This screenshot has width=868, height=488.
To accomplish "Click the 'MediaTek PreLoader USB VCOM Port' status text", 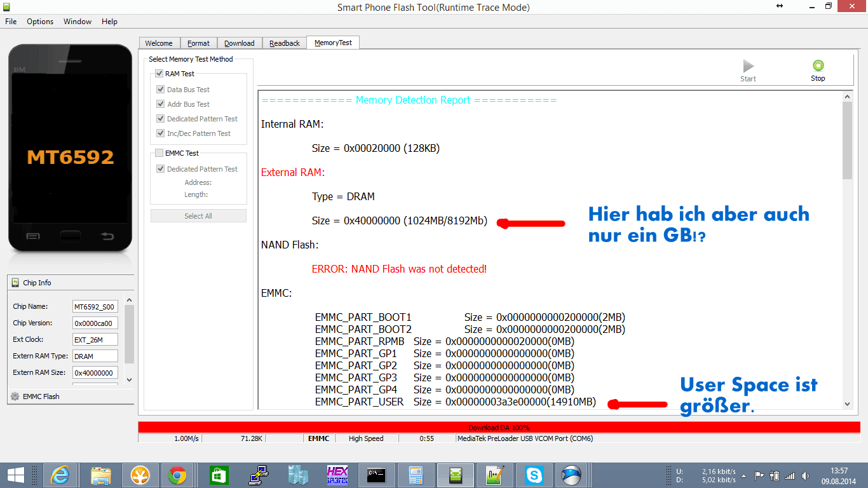I will coord(525,438).
